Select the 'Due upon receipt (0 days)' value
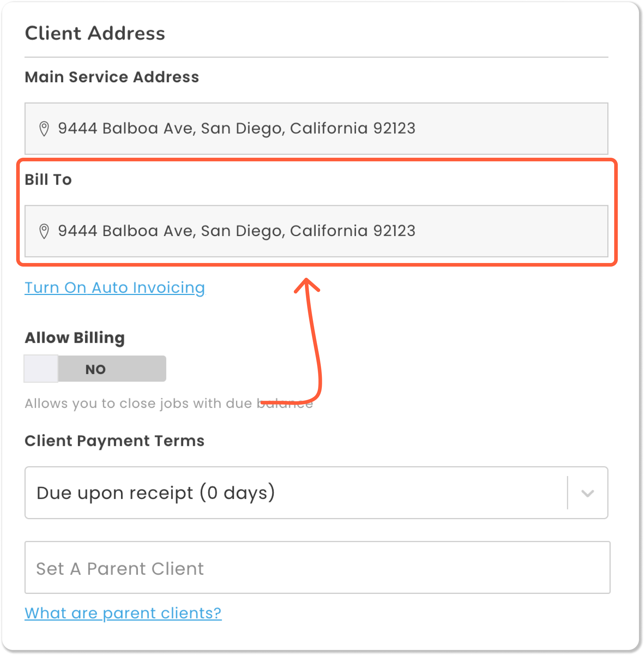 [x=156, y=493]
